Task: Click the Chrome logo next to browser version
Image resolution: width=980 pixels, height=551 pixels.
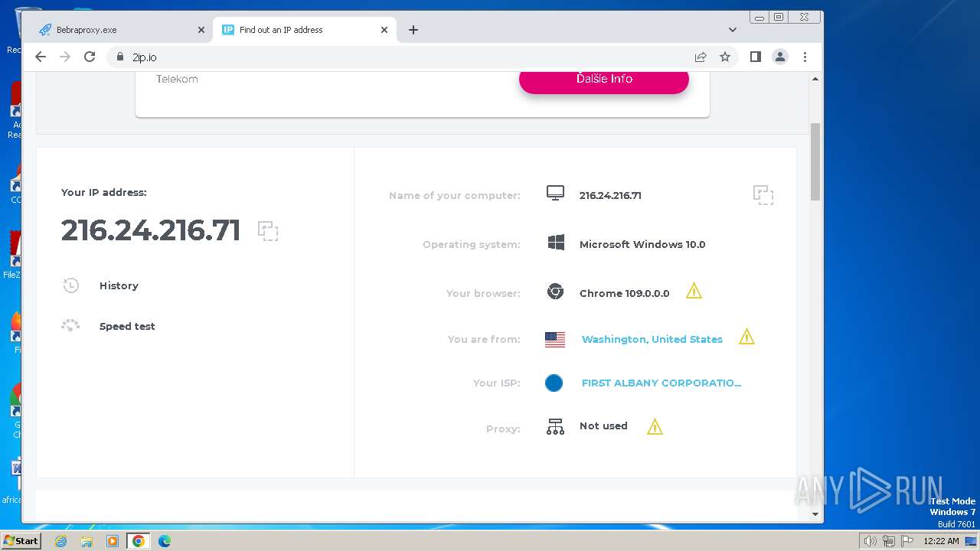Action: 555,292
